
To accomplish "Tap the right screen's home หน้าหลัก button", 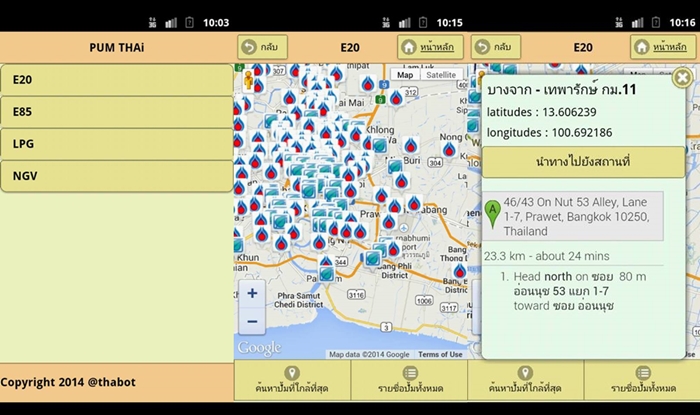I will tap(663, 47).
